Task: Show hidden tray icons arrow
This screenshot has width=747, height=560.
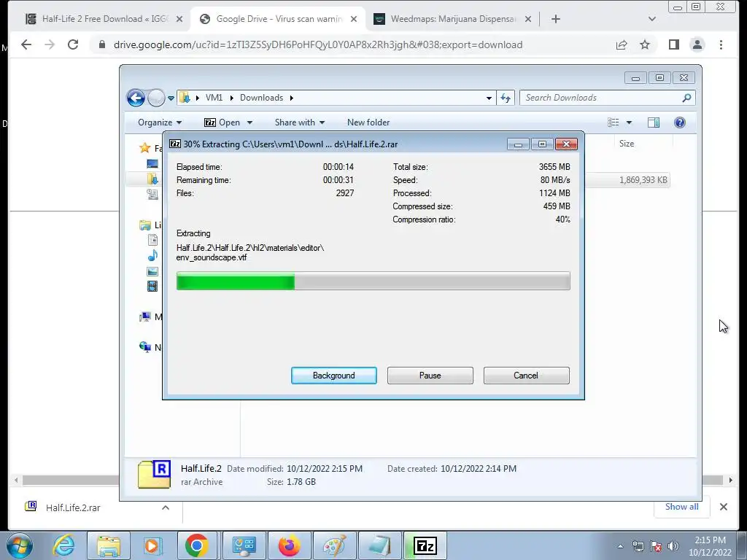Action: pyautogui.click(x=620, y=546)
